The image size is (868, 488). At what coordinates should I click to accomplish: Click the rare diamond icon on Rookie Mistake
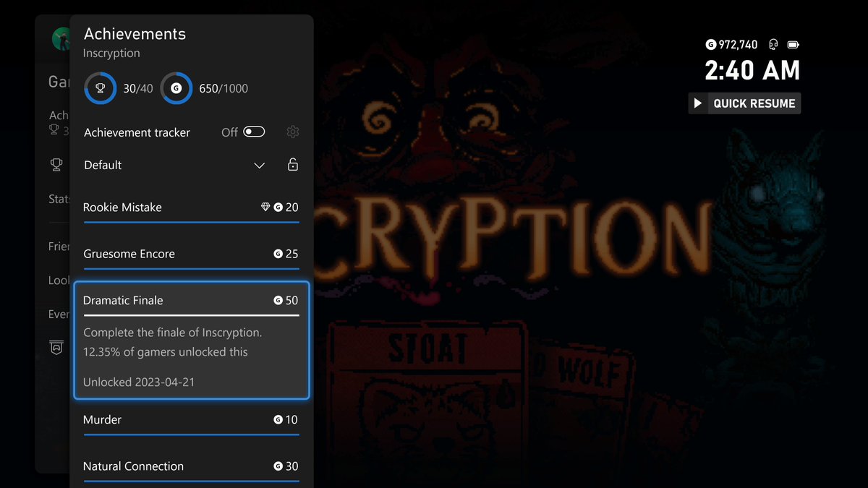(265, 207)
